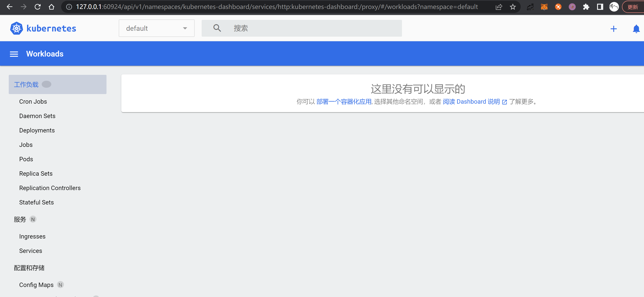This screenshot has height=297, width=644.
Task: Toggle the hamburger sidebar menu icon
Action: coord(14,54)
